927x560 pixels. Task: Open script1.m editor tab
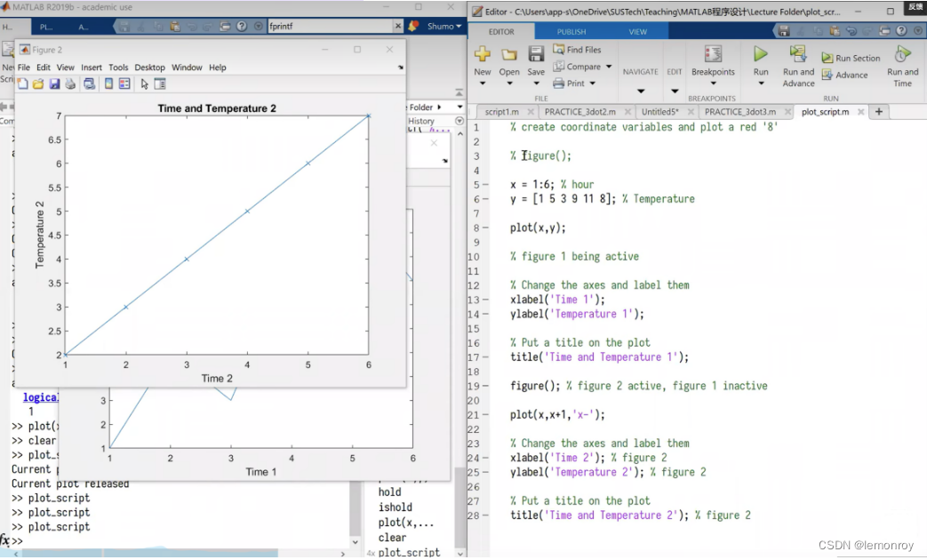501,112
